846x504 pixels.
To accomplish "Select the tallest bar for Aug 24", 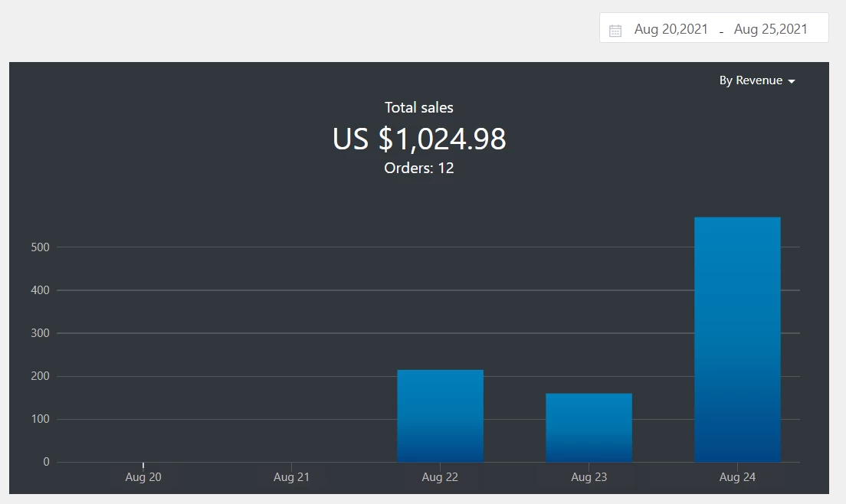I will [x=737, y=337].
